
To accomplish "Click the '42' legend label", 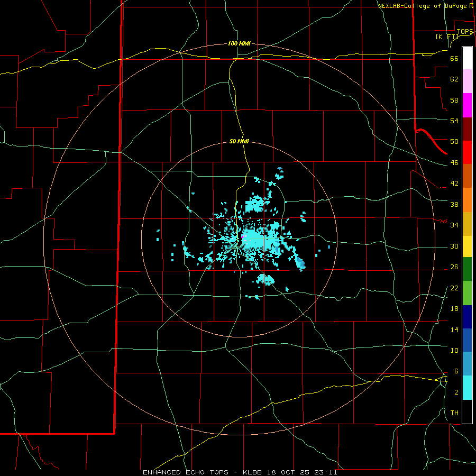I will click(454, 183).
